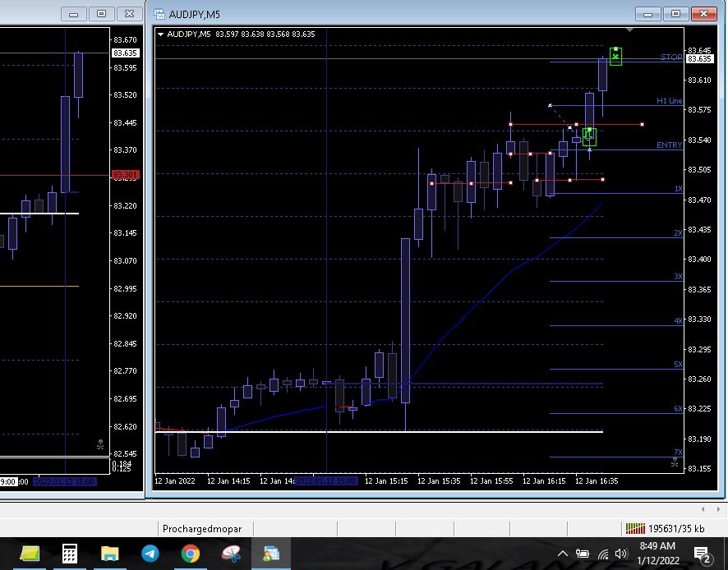Screen dimensions: 728x570
Task: Click highlighted 2022.01.12 15:00 label in AUDJPY chart
Action: (x=327, y=480)
